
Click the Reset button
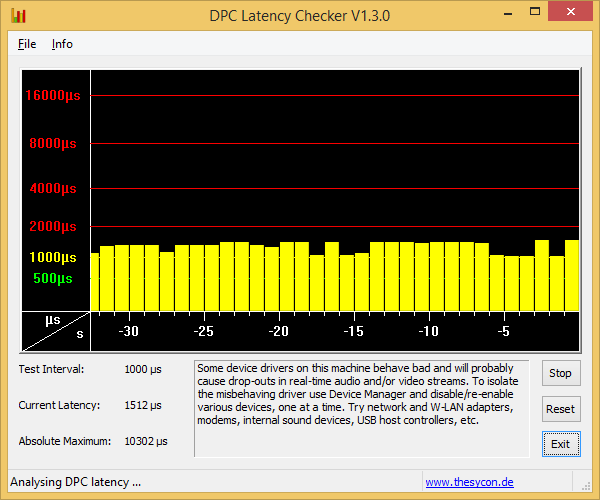[x=561, y=409]
